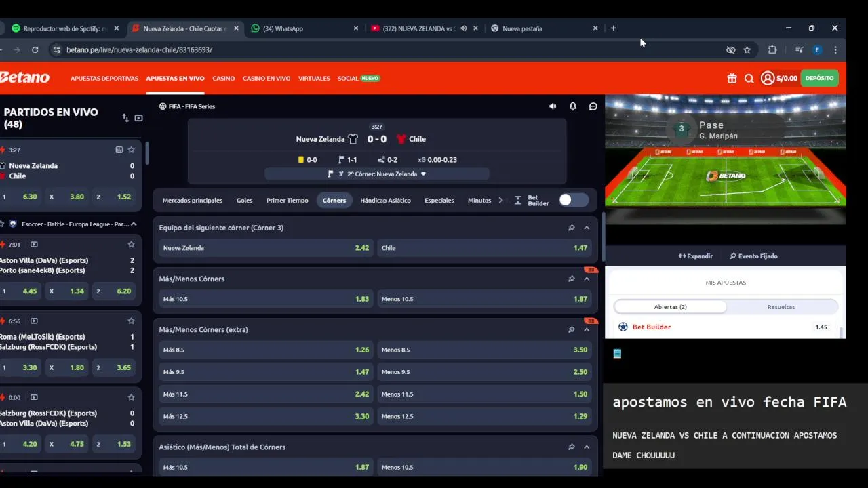Show more market tabs with right arrow
The width and height of the screenshot is (868, 488).
pos(500,200)
